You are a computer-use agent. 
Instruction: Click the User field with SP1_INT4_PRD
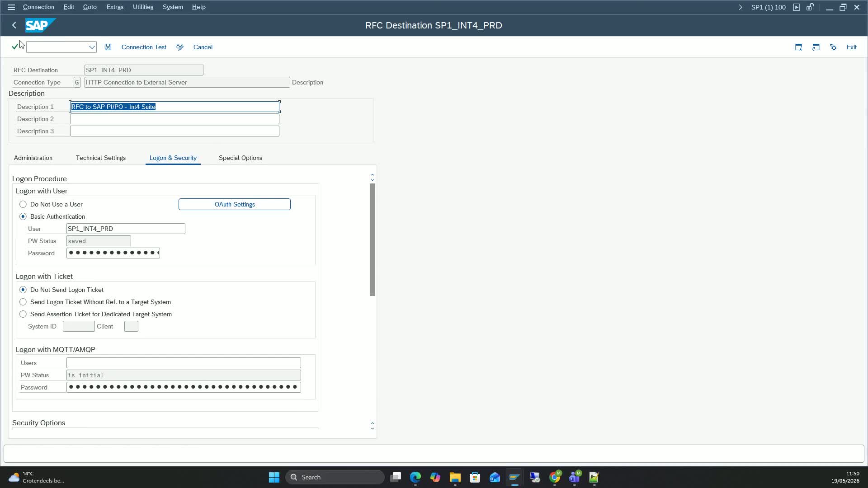[126, 229]
